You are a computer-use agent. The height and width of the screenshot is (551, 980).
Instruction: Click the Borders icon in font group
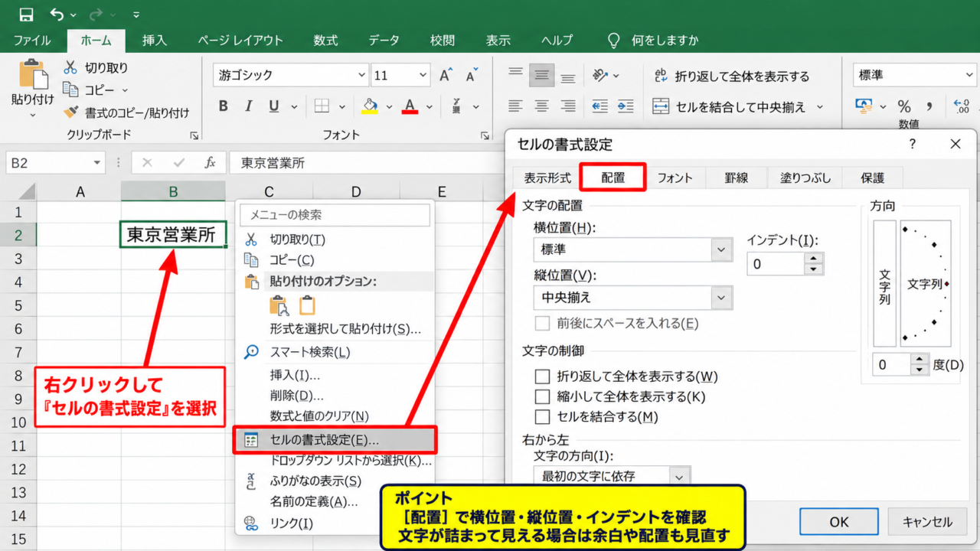click(x=322, y=106)
